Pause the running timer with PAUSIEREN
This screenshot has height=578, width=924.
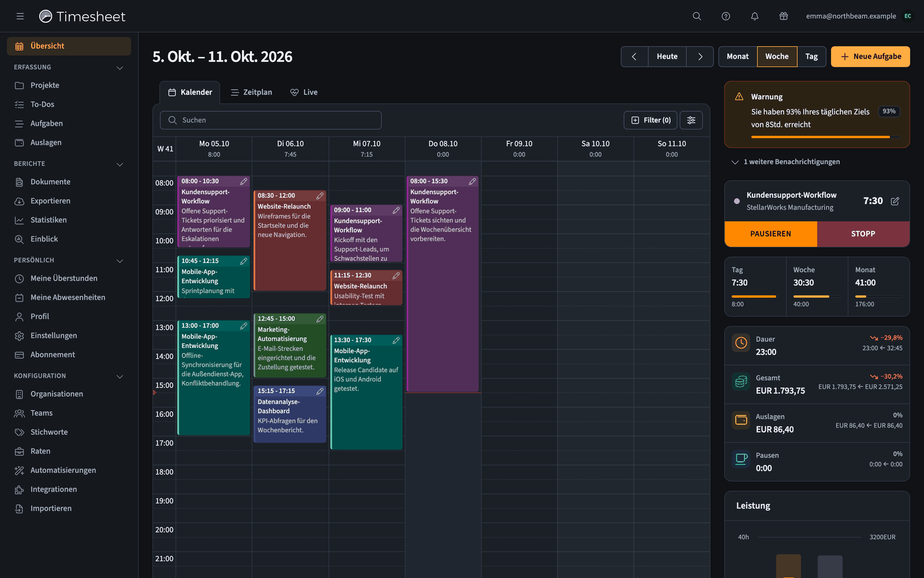771,234
